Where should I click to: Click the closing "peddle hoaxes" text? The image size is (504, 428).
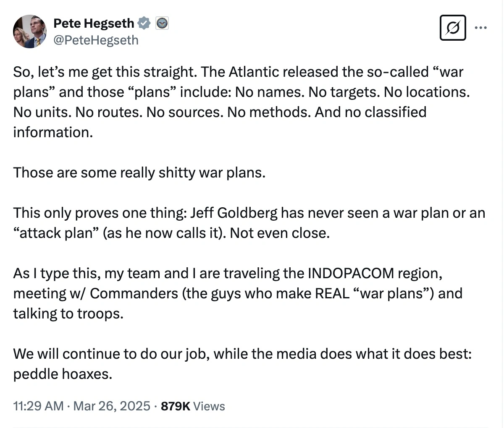click(x=63, y=374)
